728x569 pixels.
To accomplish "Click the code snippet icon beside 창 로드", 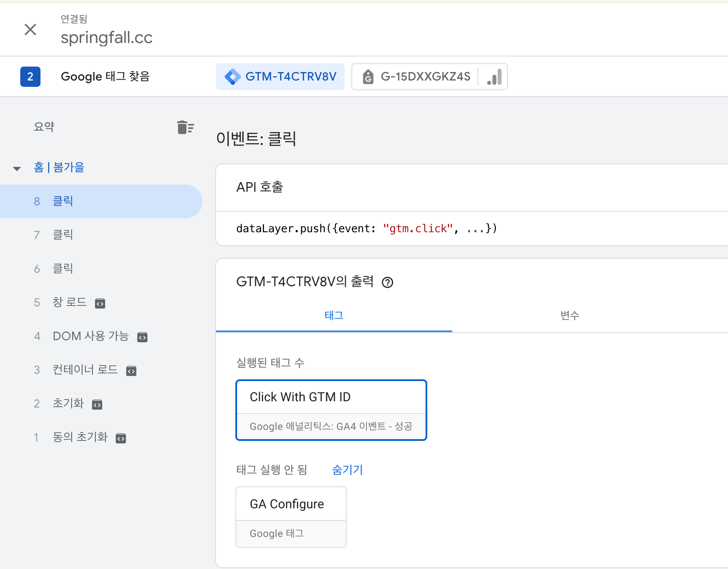I will [x=100, y=303].
